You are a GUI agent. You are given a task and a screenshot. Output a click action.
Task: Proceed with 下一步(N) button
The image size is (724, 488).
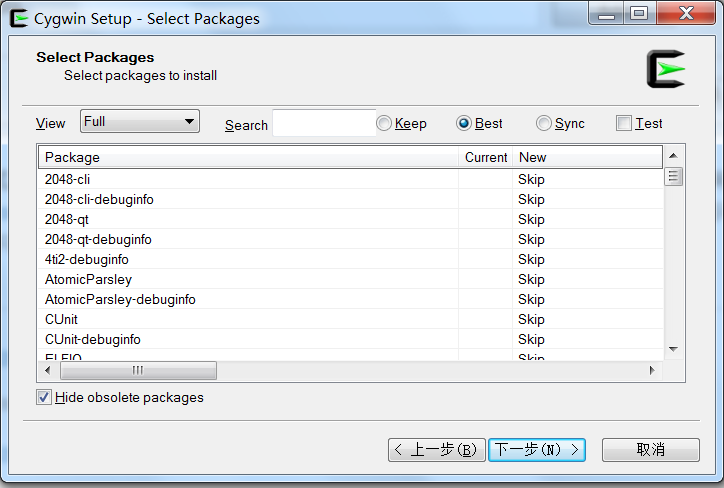pyautogui.click(x=537, y=450)
